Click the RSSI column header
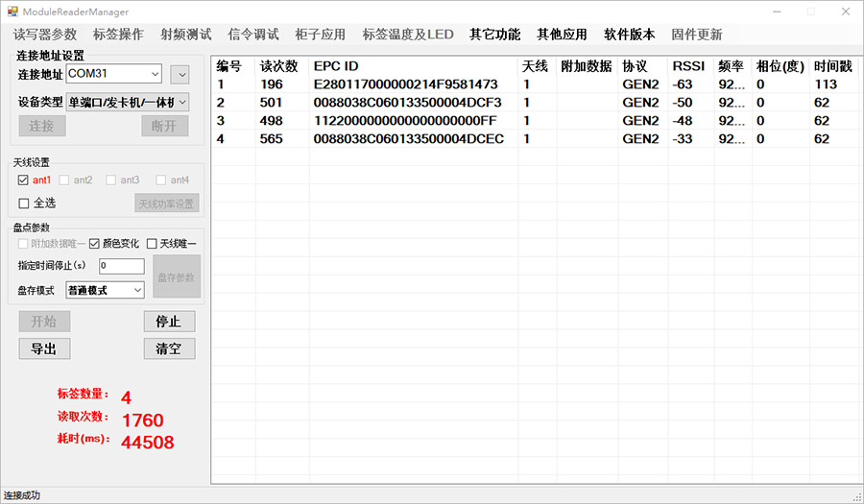The width and height of the screenshot is (864, 504). 686,66
